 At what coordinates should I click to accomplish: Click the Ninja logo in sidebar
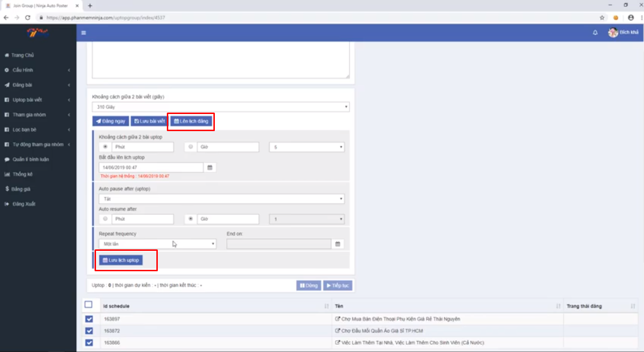[x=38, y=33]
